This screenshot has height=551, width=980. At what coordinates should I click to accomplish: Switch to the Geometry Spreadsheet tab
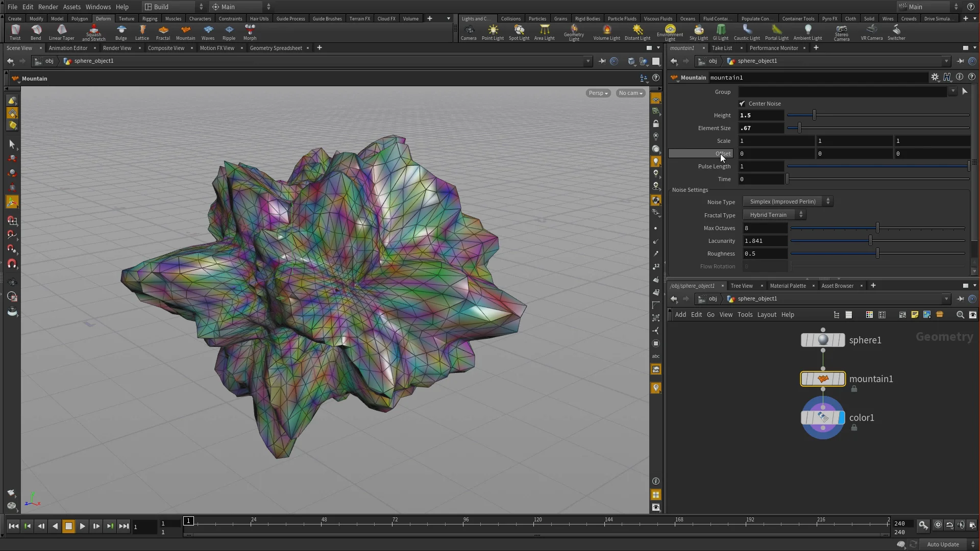[276, 48]
